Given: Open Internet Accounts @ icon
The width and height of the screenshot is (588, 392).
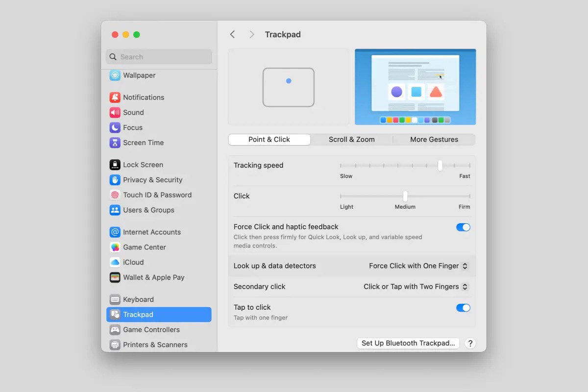Looking at the screenshot, I should pos(115,232).
